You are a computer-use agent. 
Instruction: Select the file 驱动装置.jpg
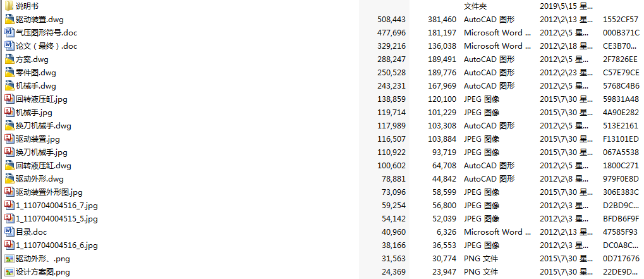(x=38, y=139)
